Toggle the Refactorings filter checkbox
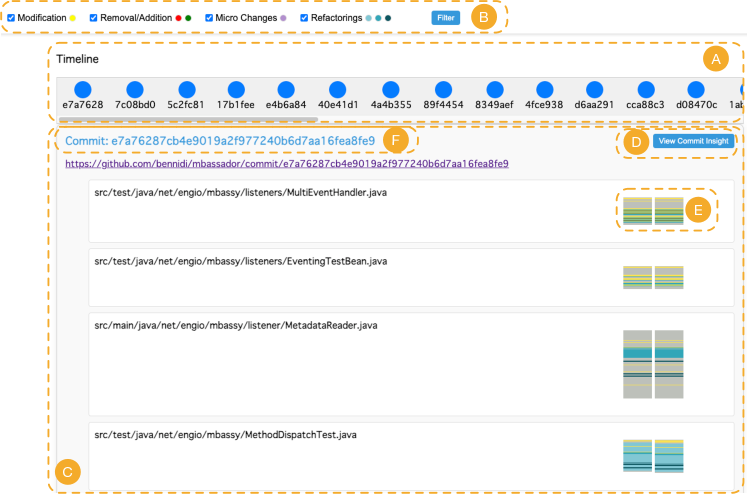Image resolution: width=747 pixels, height=494 pixels. pyautogui.click(x=304, y=18)
